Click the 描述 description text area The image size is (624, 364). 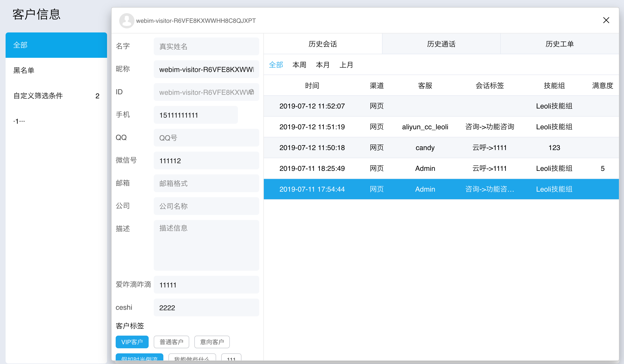pos(206,245)
